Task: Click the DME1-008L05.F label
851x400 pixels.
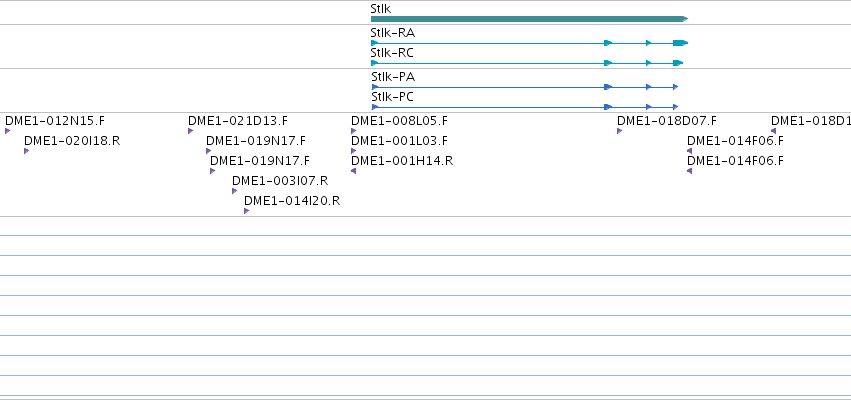Action: (x=399, y=121)
